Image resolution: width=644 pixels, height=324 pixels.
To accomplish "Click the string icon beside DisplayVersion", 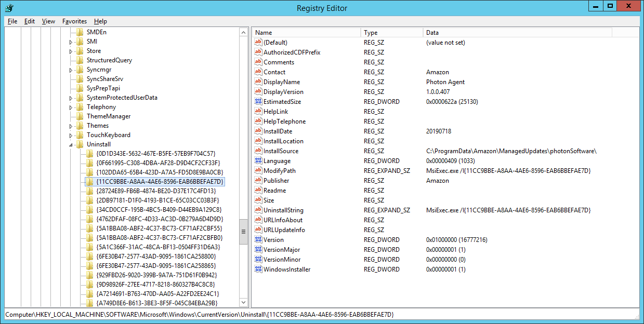I will pos(258,91).
